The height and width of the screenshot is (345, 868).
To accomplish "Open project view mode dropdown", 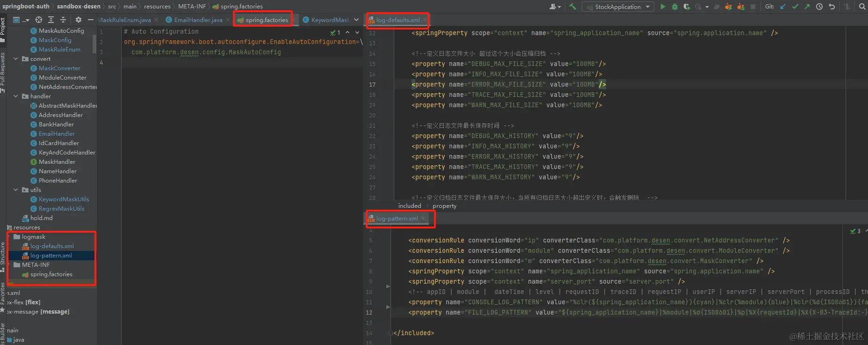I will 21,20.
